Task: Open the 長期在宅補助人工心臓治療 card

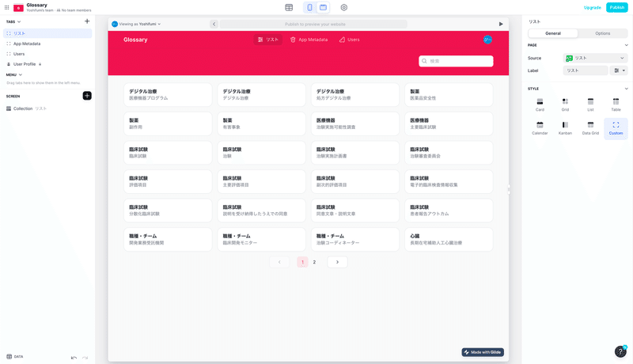Action: [449, 239]
